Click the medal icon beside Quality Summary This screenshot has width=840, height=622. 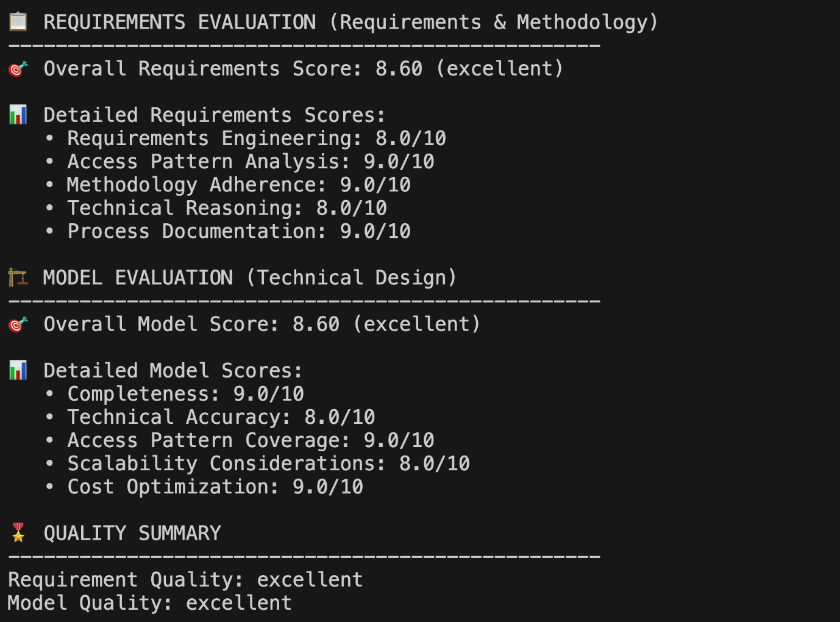[18, 533]
